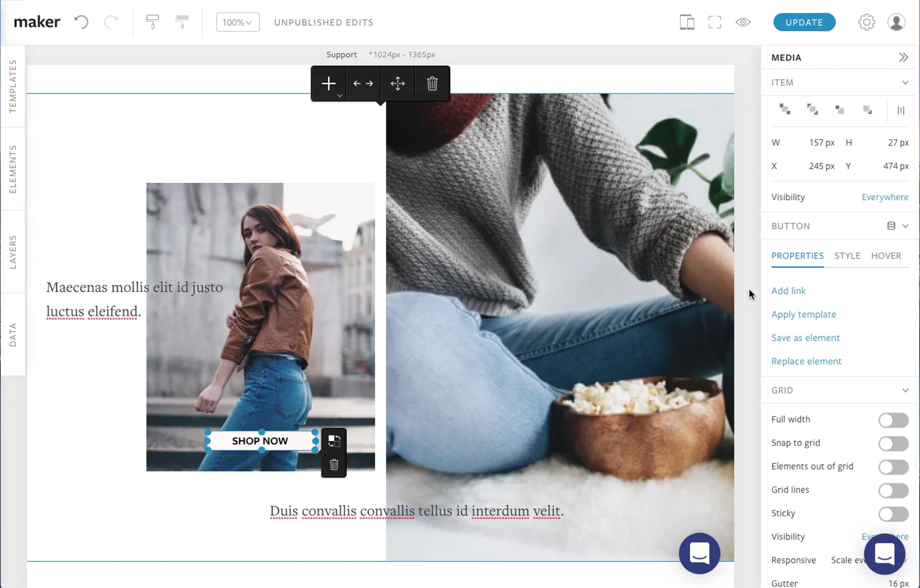
Task: Delete section with top trash icon
Action: (432, 84)
